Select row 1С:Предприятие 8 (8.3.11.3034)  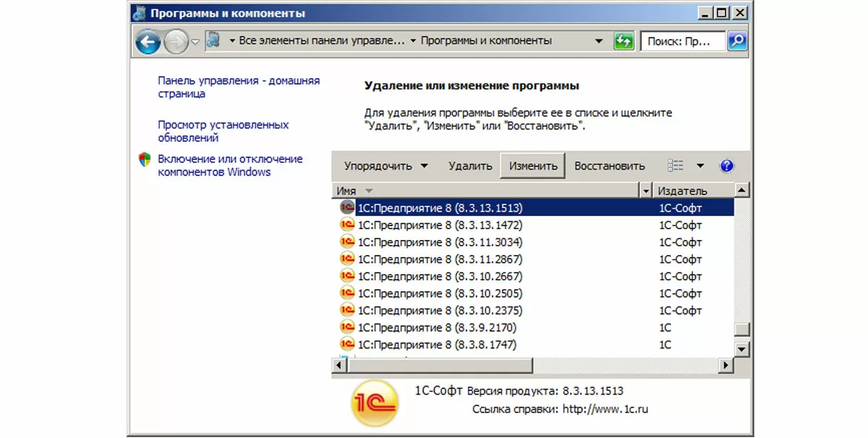(534, 242)
